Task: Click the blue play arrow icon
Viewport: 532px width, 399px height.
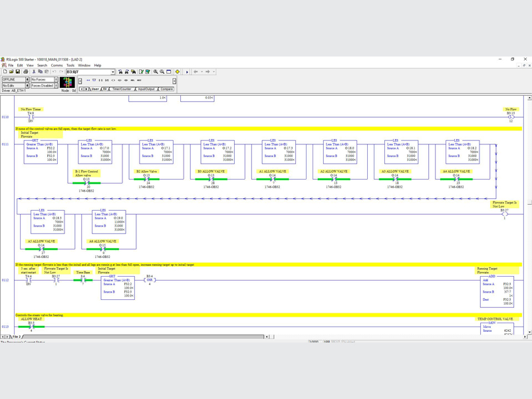Action: pos(187,72)
